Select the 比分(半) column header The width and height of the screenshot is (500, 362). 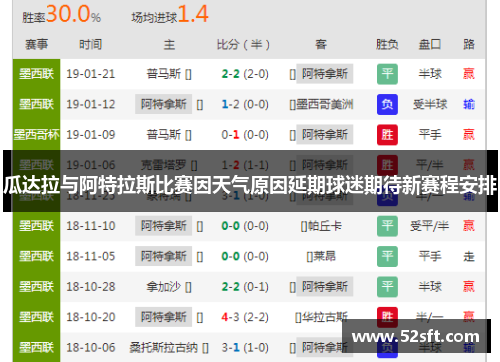click(x=243, y=44)
